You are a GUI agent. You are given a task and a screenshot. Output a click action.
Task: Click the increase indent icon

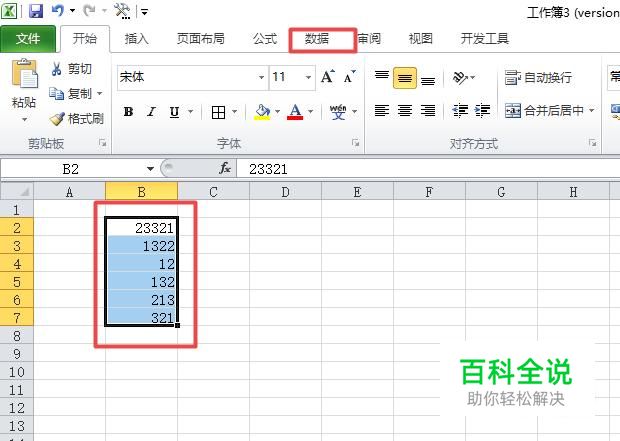[482, 110]
